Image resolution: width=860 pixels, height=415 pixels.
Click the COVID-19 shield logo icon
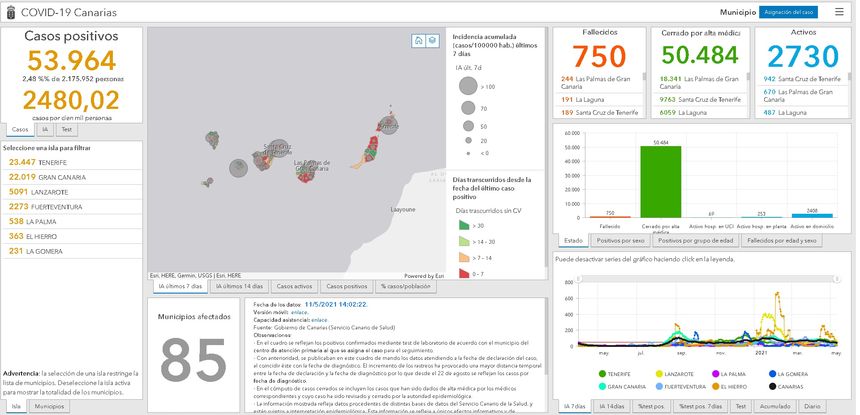[12, 12]
